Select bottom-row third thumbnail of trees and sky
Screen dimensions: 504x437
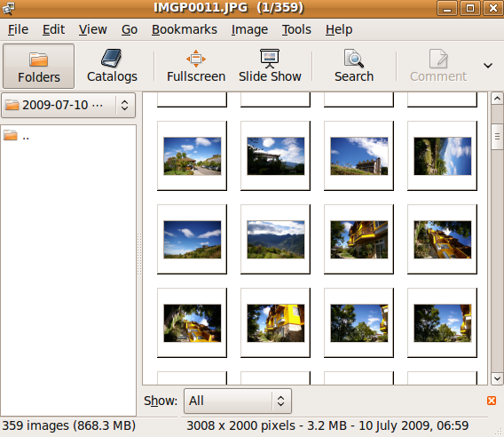pos(359,323)
